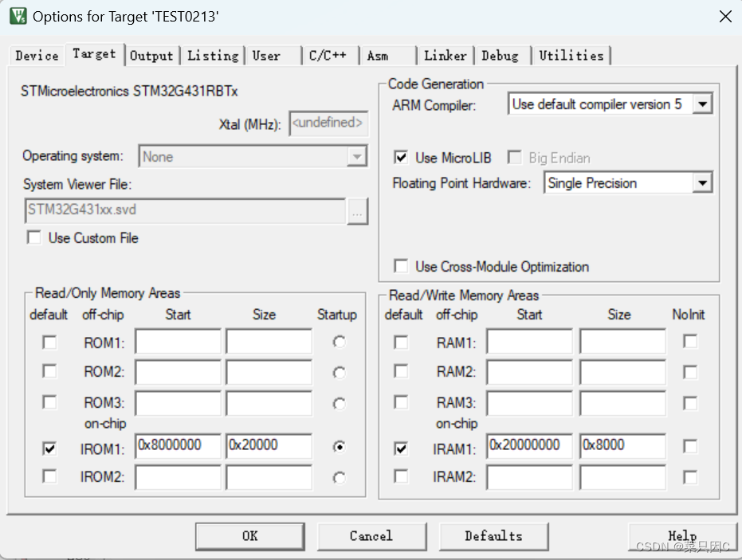
Task: Click the ROM1 Start address field
Action: [178, 342]
